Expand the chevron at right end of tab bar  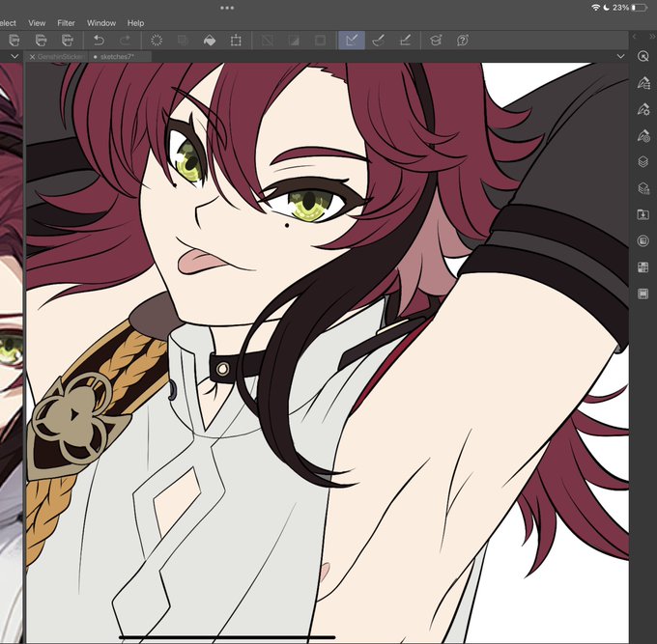pyautogui.click(x=620, y=56)
